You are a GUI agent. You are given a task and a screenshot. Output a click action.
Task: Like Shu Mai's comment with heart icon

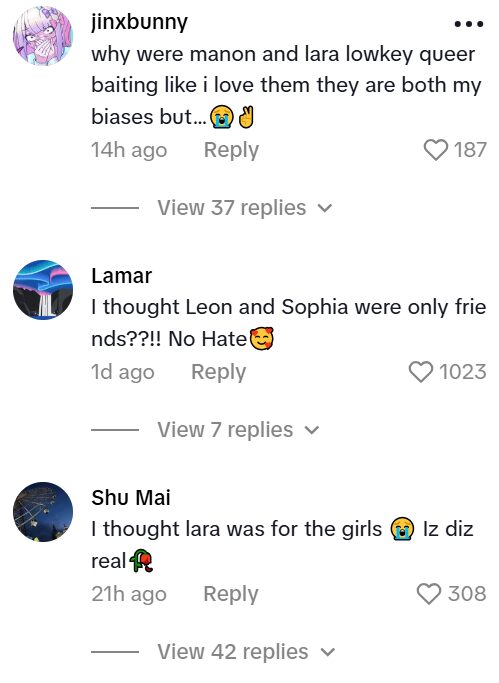(429, 594)
